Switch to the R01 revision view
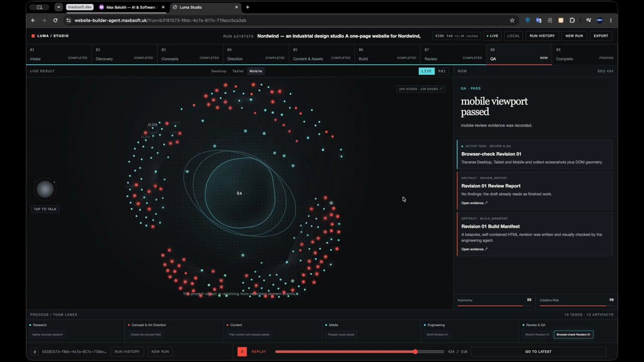Image resolution: width=644 pixels, height=362 pixels. pyautogui.click(x=442, y=71)
